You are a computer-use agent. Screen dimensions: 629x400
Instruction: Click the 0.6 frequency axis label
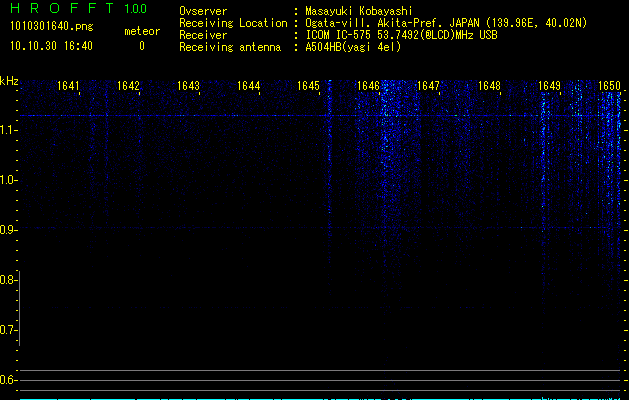click(7, 380)
